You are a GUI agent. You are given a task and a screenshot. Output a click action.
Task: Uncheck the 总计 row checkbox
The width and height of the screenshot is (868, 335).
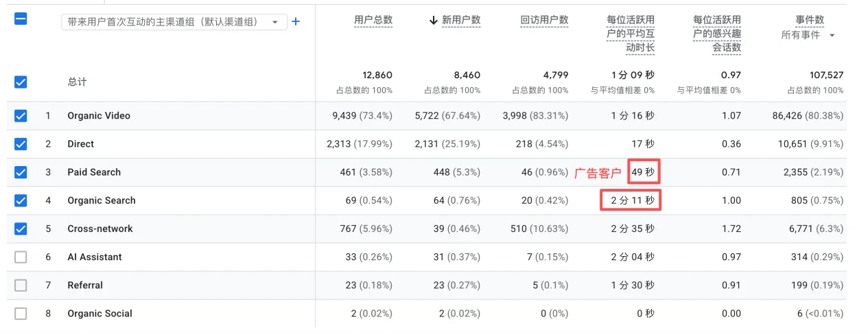(21, 82)
